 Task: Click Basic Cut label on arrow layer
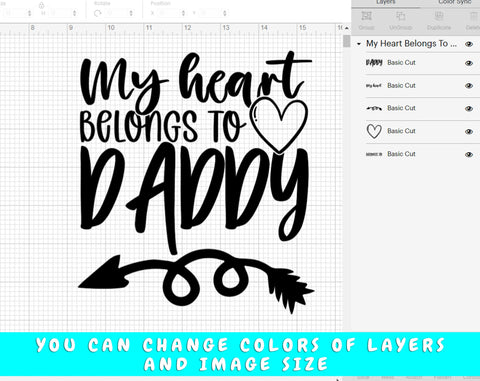click(401, 108)
